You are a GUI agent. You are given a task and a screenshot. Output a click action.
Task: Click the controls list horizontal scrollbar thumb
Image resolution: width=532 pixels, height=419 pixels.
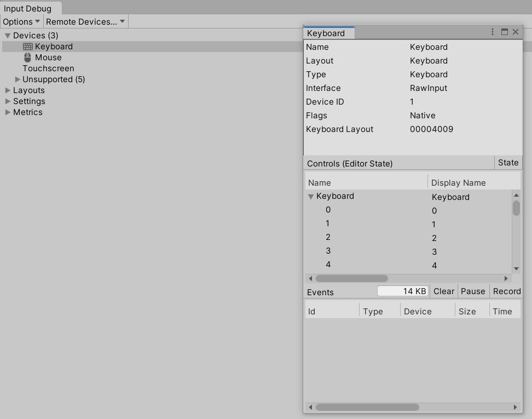pyautogui.click(x=352, y=278)
